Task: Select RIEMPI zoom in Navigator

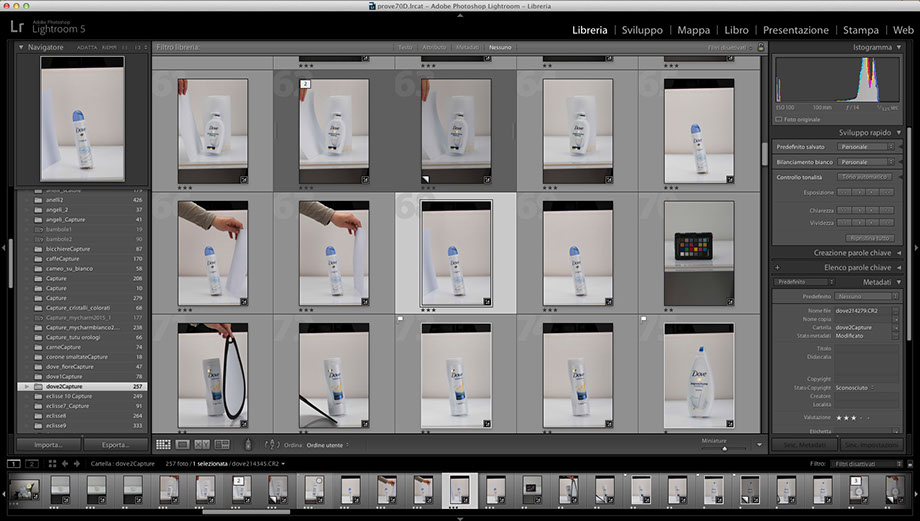Action: tap(110, 48)
